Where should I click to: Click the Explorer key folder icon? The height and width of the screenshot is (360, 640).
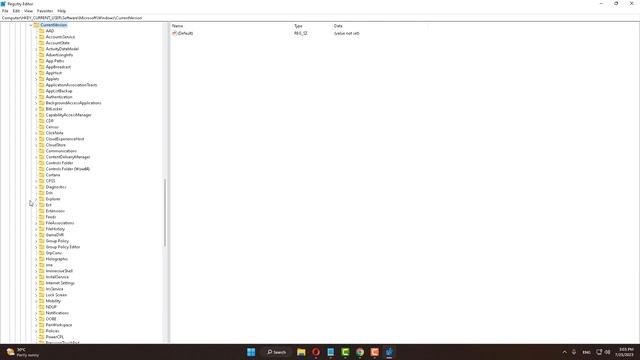click(x=41, y=199)
